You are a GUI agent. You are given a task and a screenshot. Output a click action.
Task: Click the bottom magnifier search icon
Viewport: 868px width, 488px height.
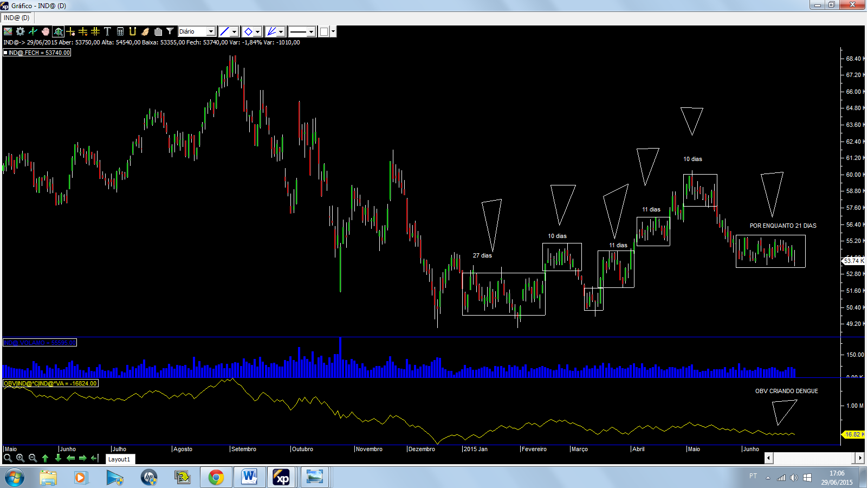point(8,458)
